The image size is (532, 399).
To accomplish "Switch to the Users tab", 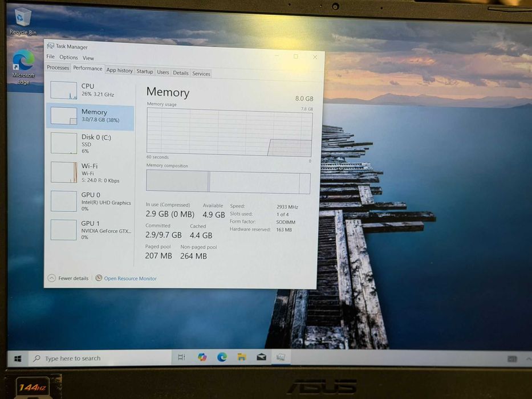I will click(x=163, y=72).
